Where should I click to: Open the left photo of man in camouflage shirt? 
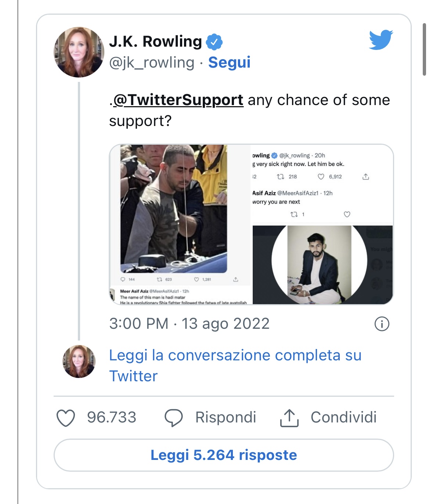[180, 224]
